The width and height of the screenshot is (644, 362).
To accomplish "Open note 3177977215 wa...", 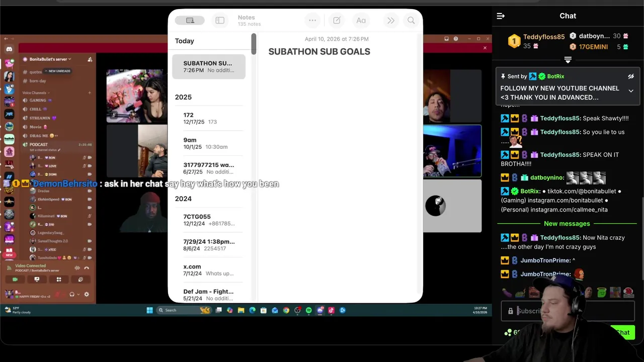I will (x=209, y=168).
